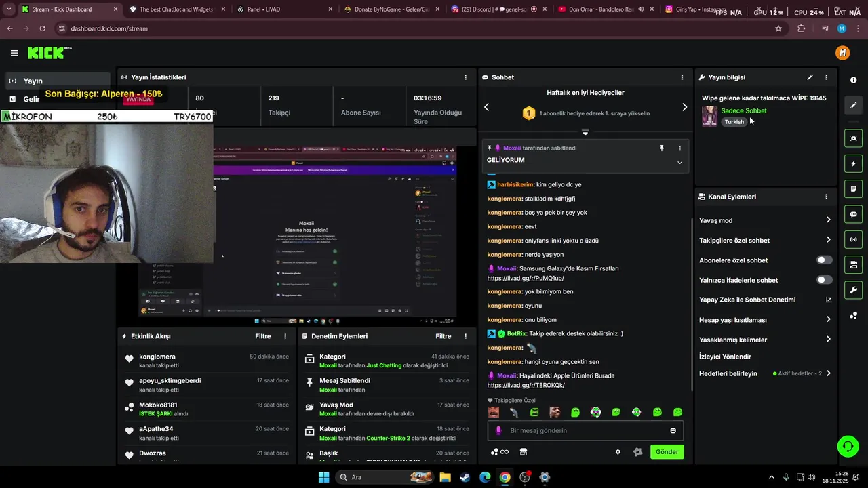This screenshot has width=868, height=488.
Task: Toggle Yalnızca ifadelerle sohbet switch
Action: click(x=824, y=280)
